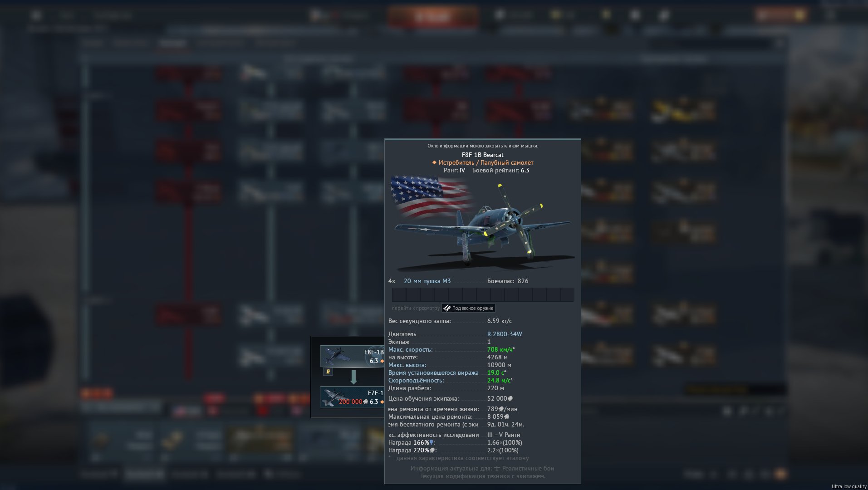This screenshot has width=868, height=490.
Task: Click the red 200 000 price on the F7F-1 card
Action: pyautogui.click(x=350, y=402)
